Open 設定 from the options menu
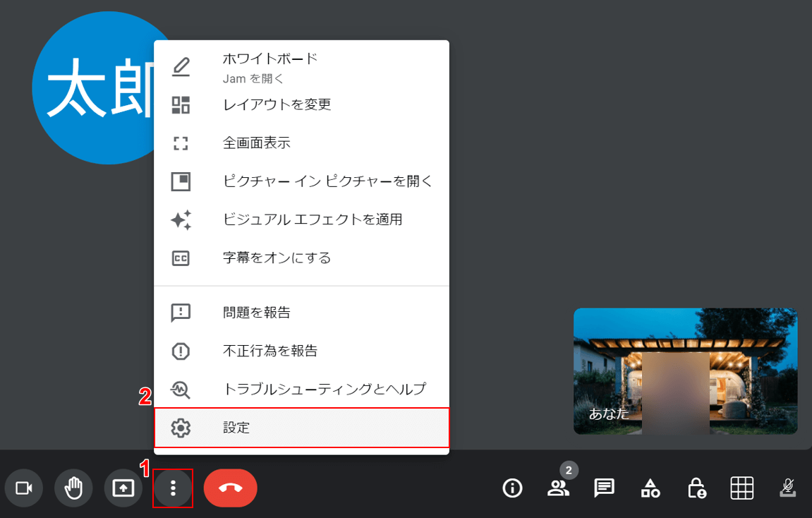812x518 pixels. pyautogui.click(x=301, y=428)
